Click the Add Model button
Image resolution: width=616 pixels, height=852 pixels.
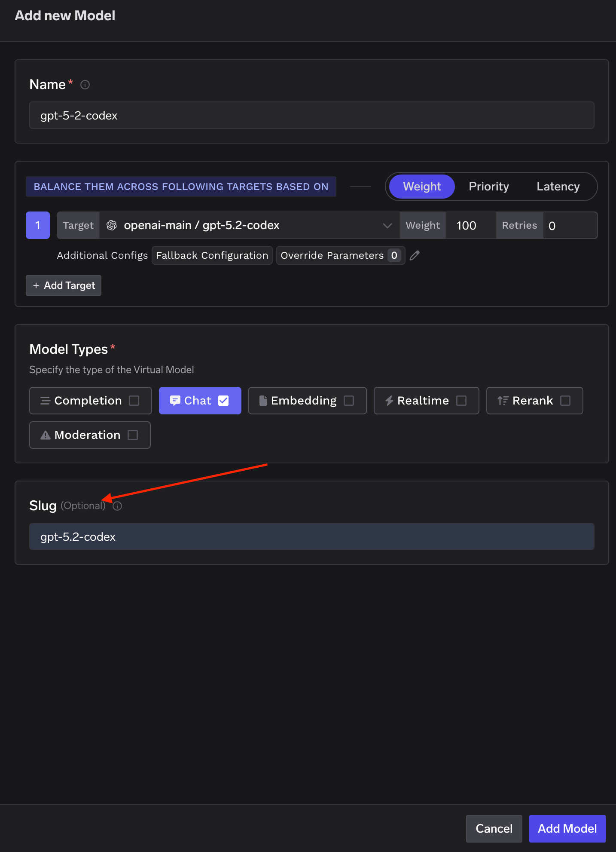567,829
